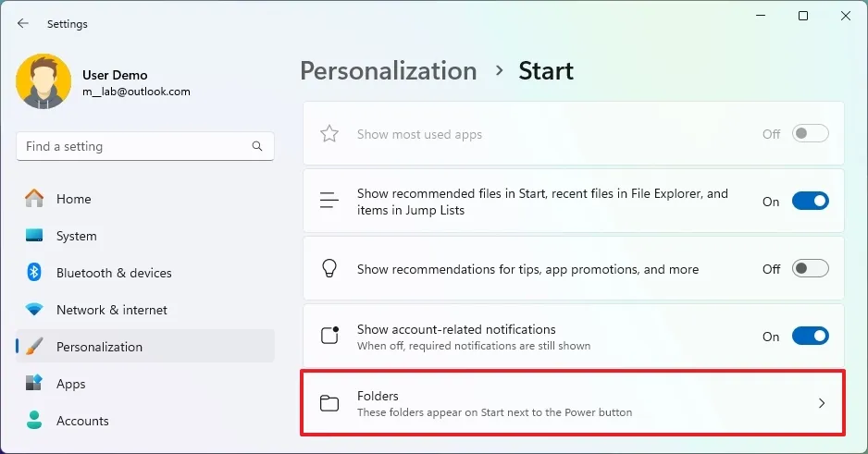Click the back arrow in Settings header
The width and height of the screenshot is (868, 454).
pyautogui.click(x=23, y=24)
